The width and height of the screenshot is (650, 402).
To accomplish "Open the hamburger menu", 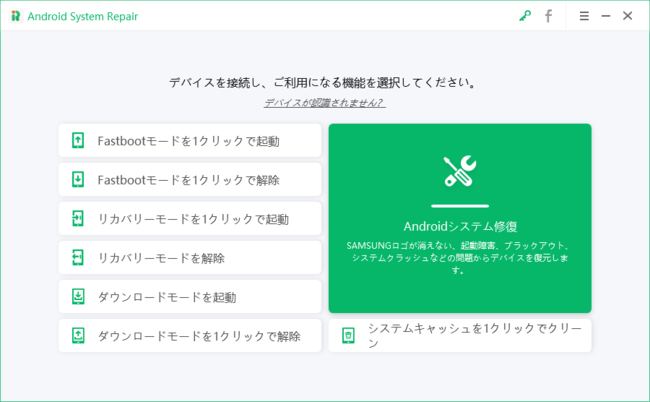I will tap(584, 16).
